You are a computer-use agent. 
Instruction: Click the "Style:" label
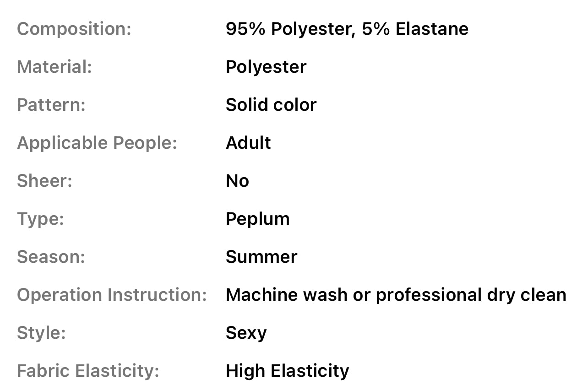click(x=41, y=333)
